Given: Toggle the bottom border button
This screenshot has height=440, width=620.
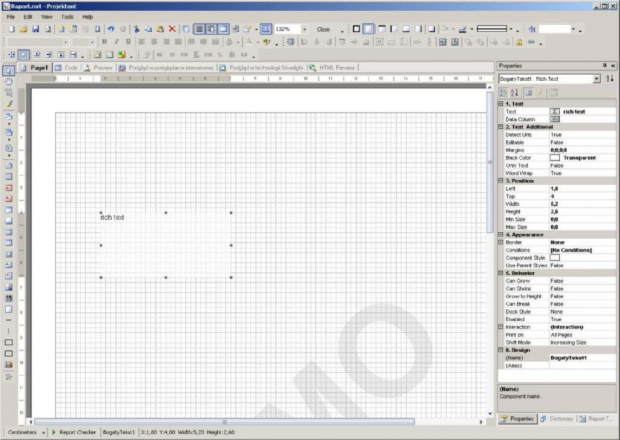Looking at the screenshot, I should pos(406,29).
